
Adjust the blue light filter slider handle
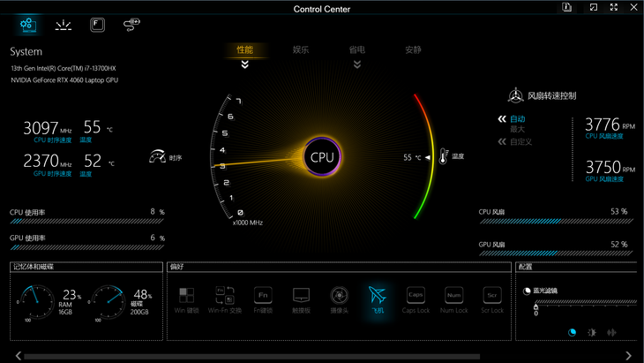[535, 307]
